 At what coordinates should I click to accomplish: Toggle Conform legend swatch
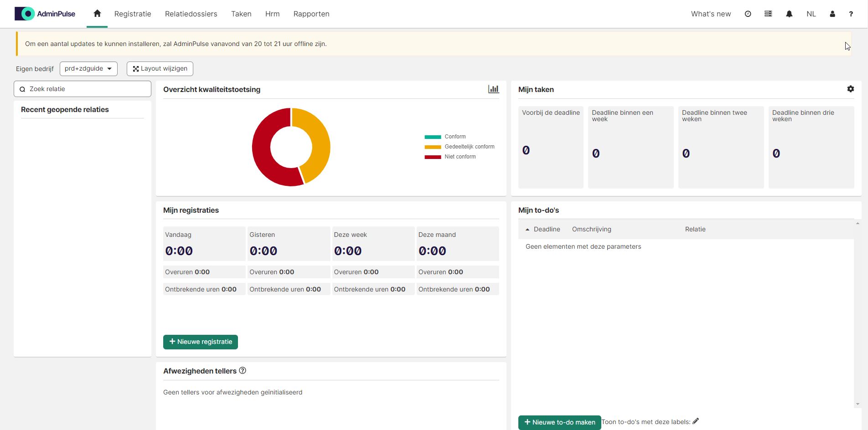tap(433, 137)
